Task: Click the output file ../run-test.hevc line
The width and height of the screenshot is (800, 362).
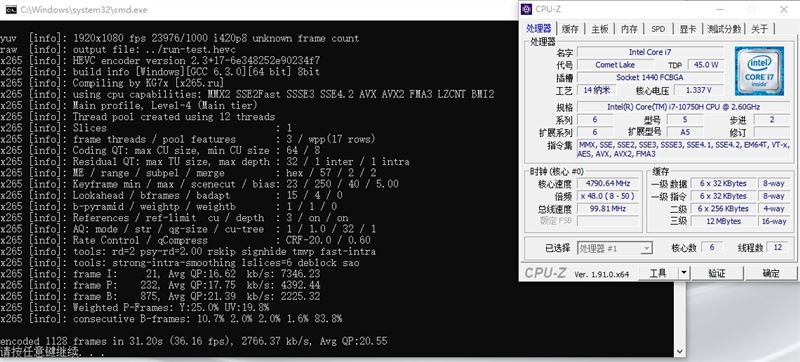Action: click(x=118, y=49)
